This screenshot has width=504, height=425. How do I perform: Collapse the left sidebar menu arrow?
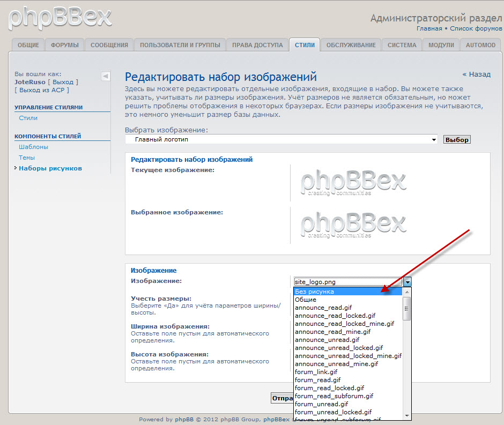pyautogui.click(x=106, y=77)
